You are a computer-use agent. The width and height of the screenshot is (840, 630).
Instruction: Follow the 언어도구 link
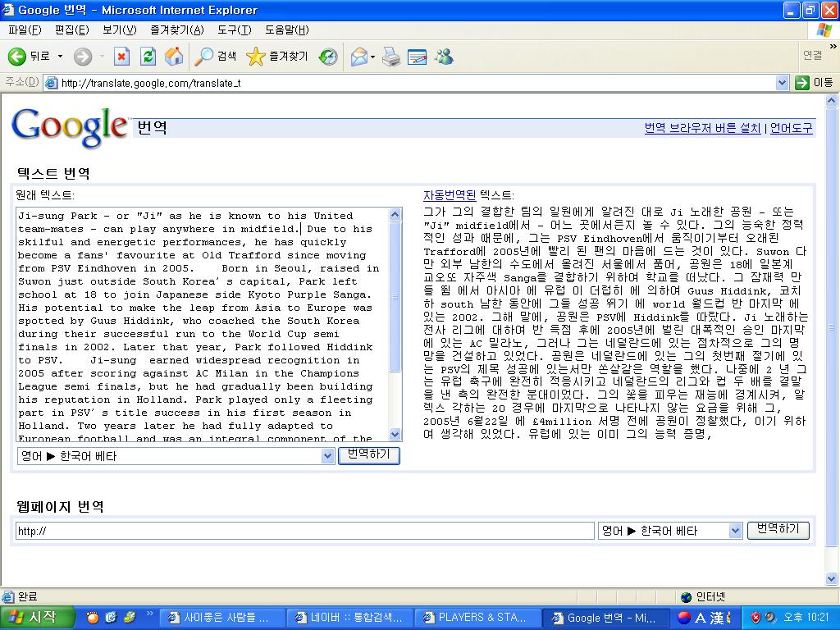tap(791, 128)
